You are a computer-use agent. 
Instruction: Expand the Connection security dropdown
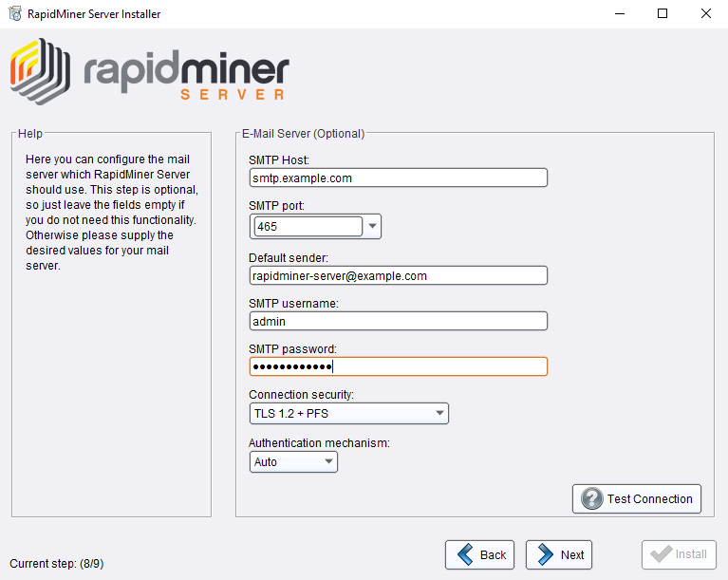tap(439, 414)
